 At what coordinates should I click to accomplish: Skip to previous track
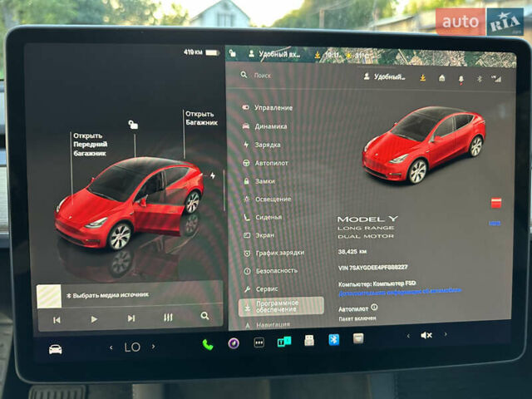pos(57,320)
